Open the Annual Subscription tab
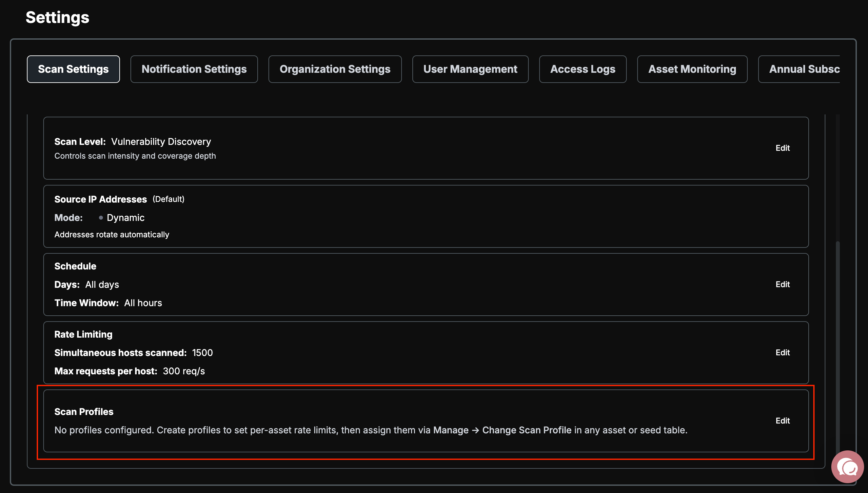Image resolution: width=868 pixels, height=493 pixels. pyautogui.click(x=799, y=69)
